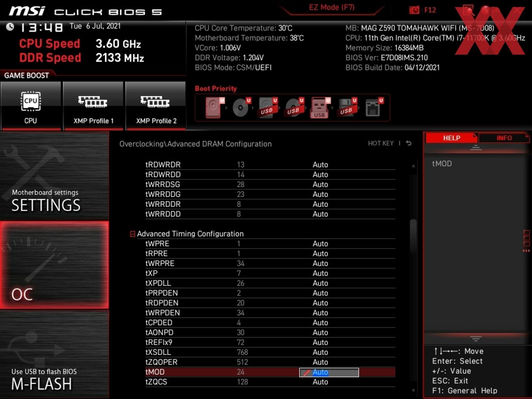Viewport: 532px width, 399px height.
Task: Select the USB key boot device icon
Action: (320, 108)
